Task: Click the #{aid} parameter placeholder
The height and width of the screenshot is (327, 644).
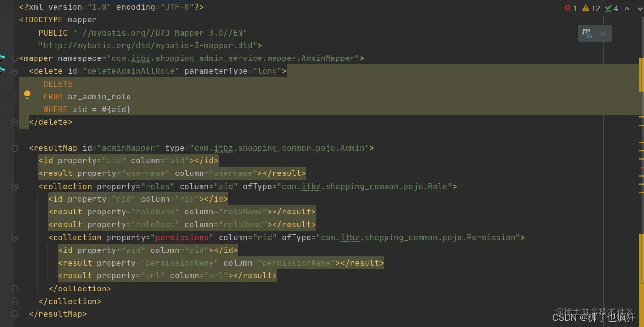Action: point(116,109)
